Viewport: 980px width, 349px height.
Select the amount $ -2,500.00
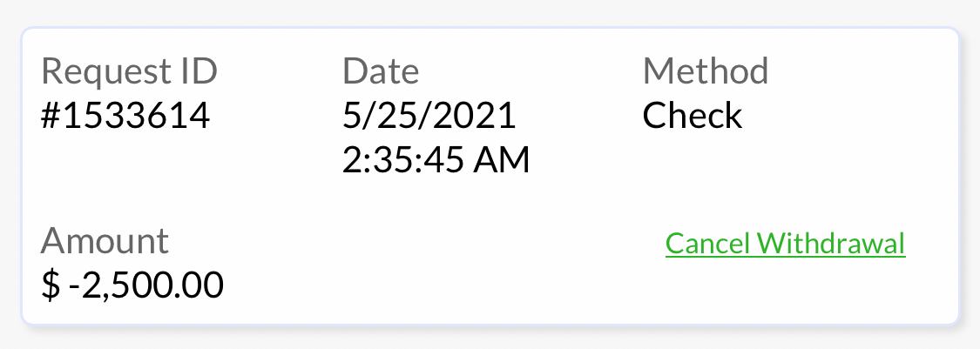point(132,285)
